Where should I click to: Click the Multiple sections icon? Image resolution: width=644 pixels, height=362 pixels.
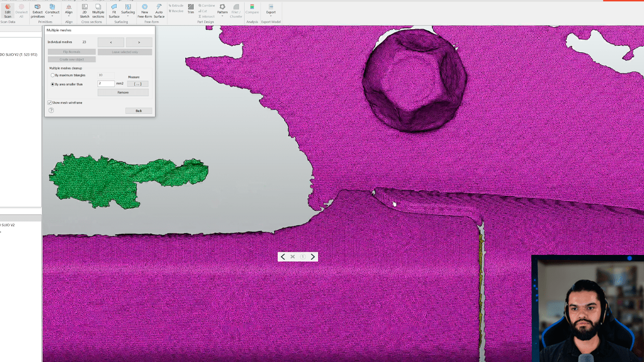(x=98, y=10)
